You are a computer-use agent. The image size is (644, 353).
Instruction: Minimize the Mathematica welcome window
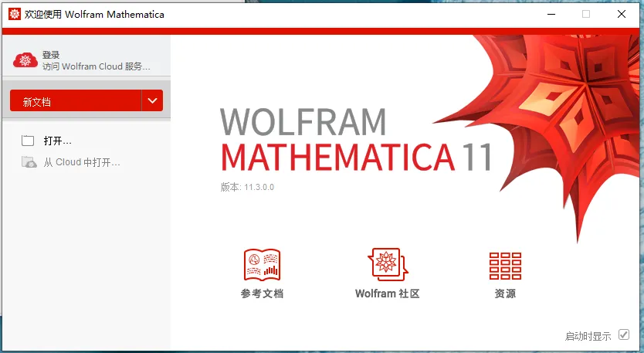coord(551,15)
